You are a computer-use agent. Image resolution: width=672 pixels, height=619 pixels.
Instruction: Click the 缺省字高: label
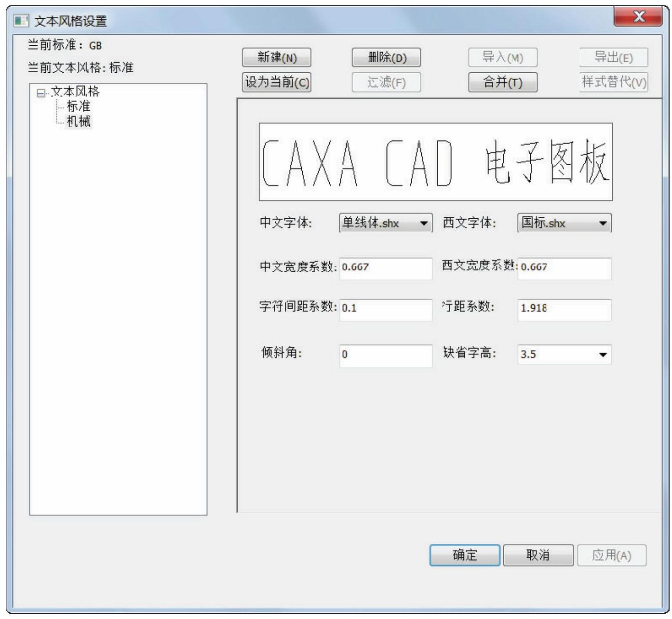[470, 353]
